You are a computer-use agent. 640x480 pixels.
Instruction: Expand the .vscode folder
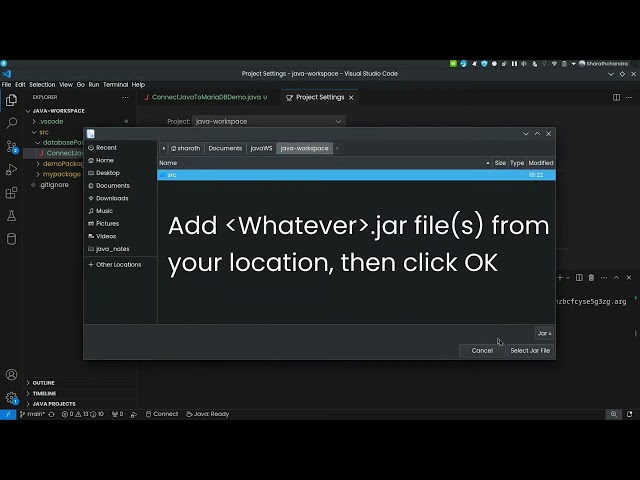(x=51, y=122)
